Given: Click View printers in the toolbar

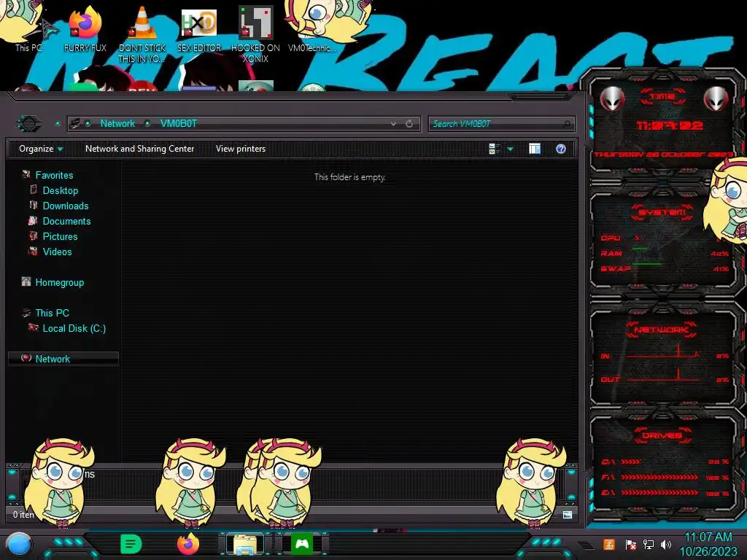Looking at the screenshot, I should [241, 149].
